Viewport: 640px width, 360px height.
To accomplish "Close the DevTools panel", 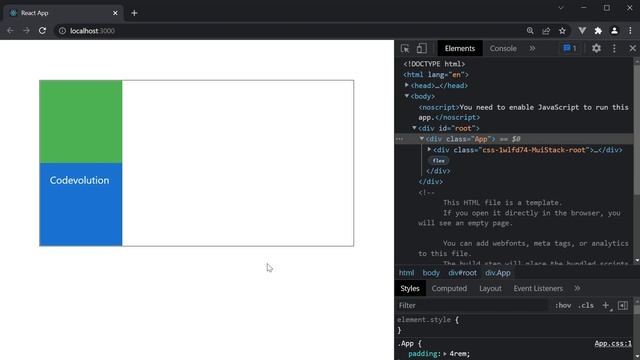I will coord(633,49).
